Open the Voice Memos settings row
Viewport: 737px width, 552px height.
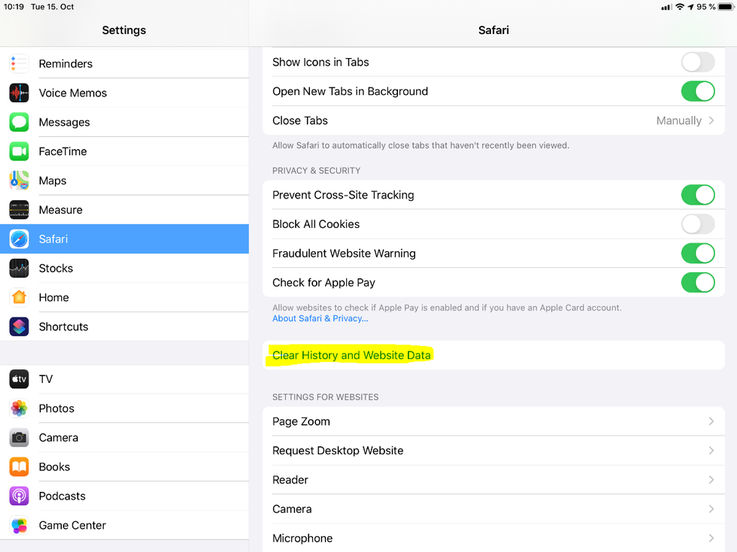click(x=124, y=93)
